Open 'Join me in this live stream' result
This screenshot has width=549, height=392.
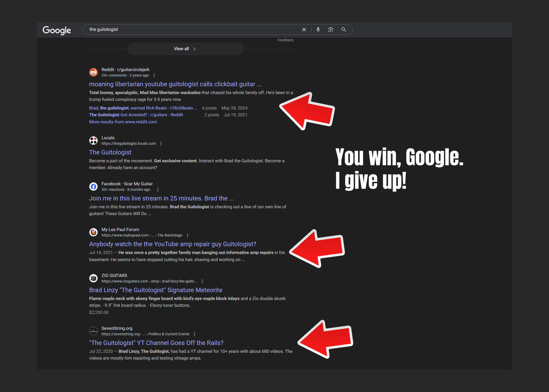161,198
